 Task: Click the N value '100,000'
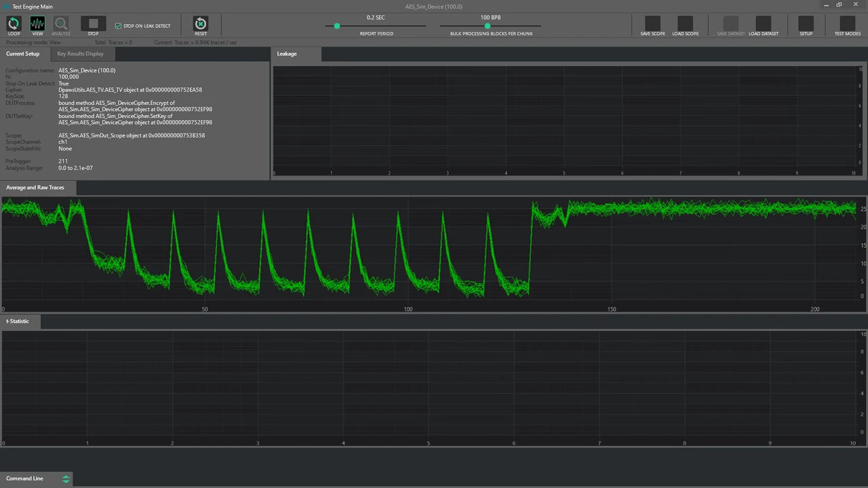click(68, 77)
